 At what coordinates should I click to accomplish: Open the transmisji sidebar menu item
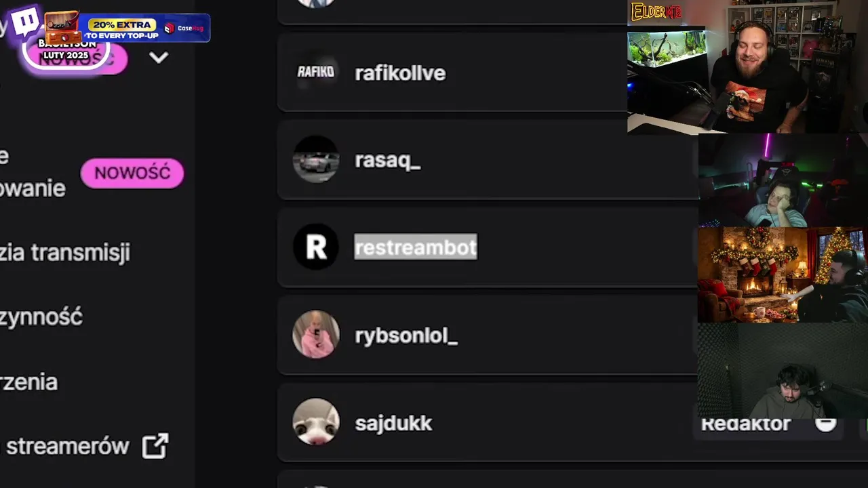65,253
